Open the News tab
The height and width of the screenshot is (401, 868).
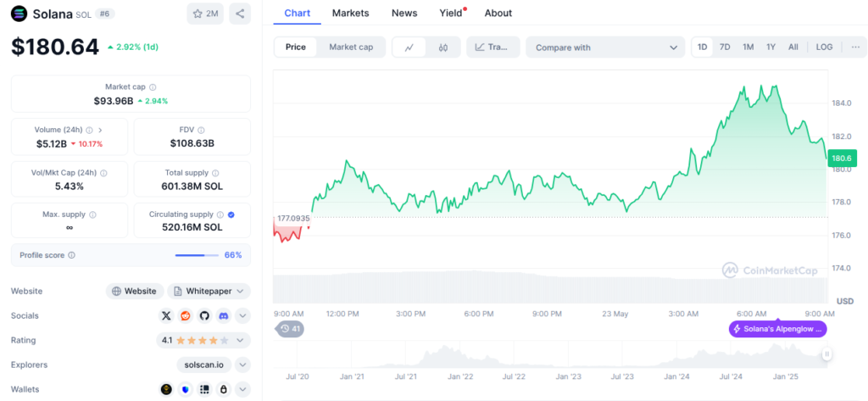tap(404, 13)
